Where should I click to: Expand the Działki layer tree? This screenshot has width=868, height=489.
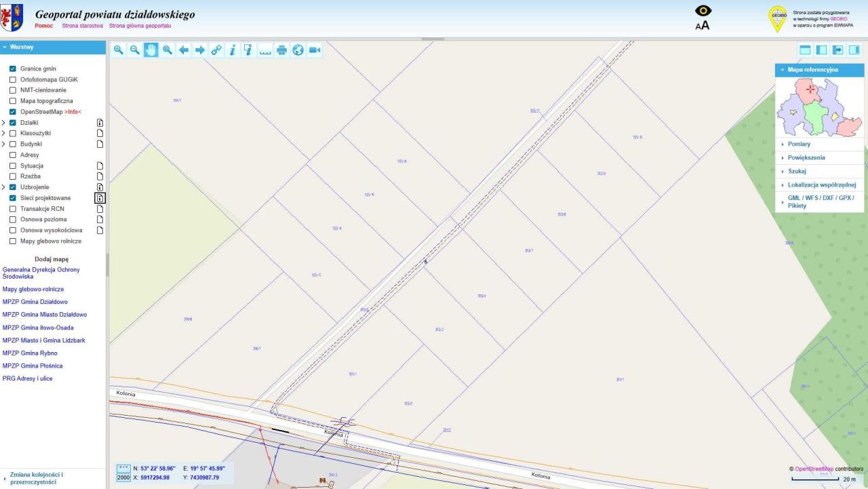4,123
